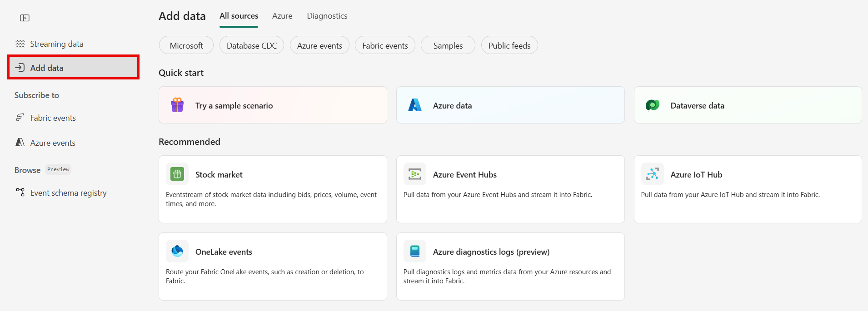The image size is (868, 311).
Task: Open Streaming data in sidebar
Action: tap(56, 44)
